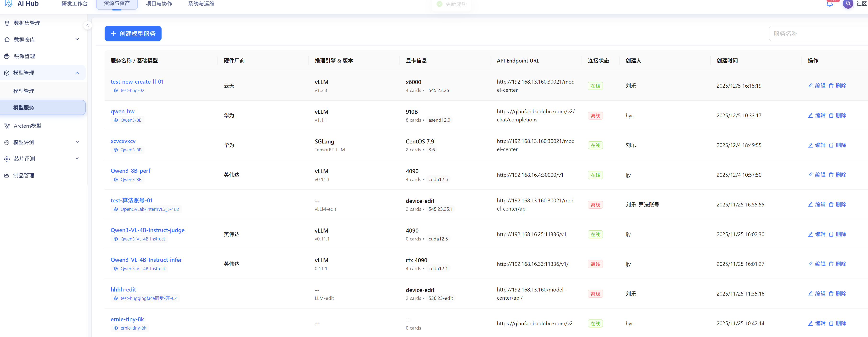Expand the 模型评测 submenu chevron
The image size is (868, 337).
point(77,142)
